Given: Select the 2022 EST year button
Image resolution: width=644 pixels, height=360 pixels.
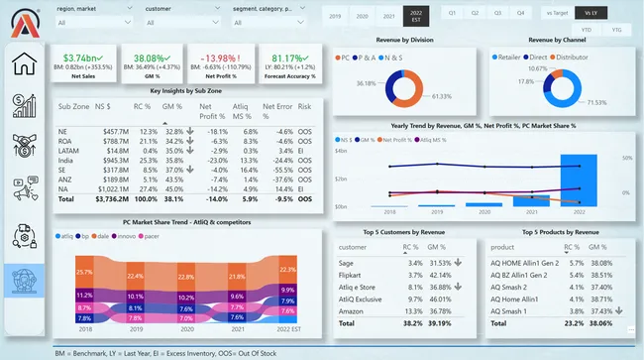Looking at the screenshot, I should pos(416,16).
